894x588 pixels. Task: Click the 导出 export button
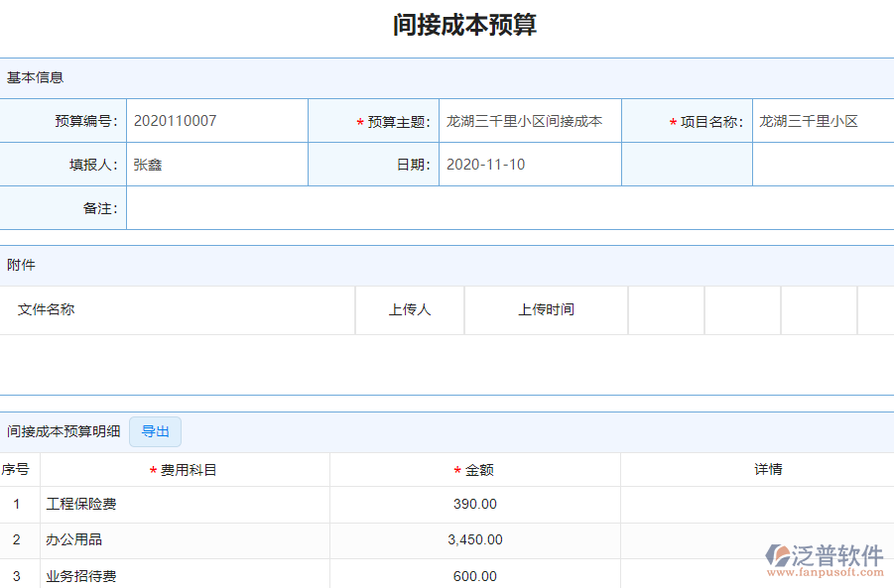[x=155, y=431]
